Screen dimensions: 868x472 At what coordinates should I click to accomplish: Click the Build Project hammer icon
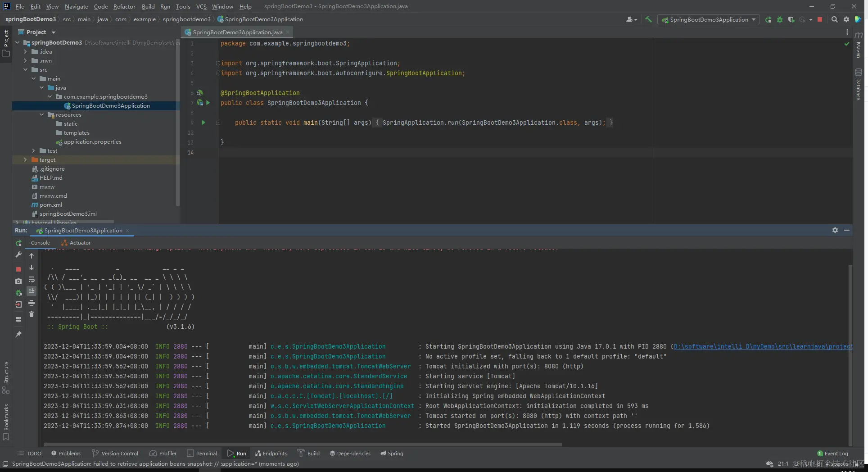pyautogui.click(x=648, y=19)
